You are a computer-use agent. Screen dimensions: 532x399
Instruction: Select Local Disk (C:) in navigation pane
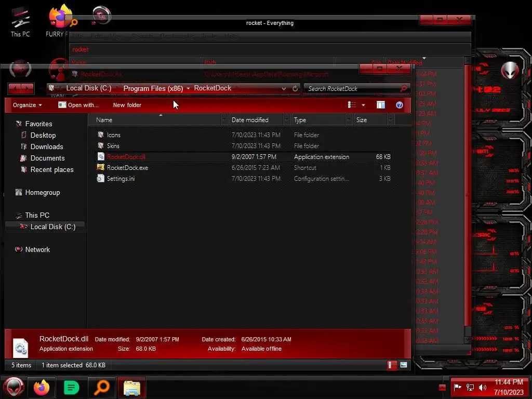45,227
